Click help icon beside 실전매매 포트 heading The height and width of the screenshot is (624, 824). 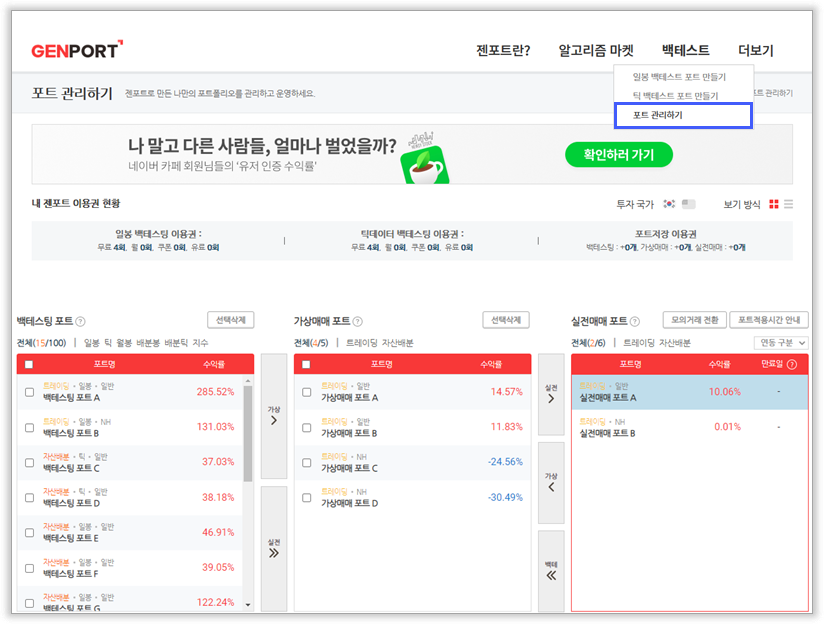point(634,322)
